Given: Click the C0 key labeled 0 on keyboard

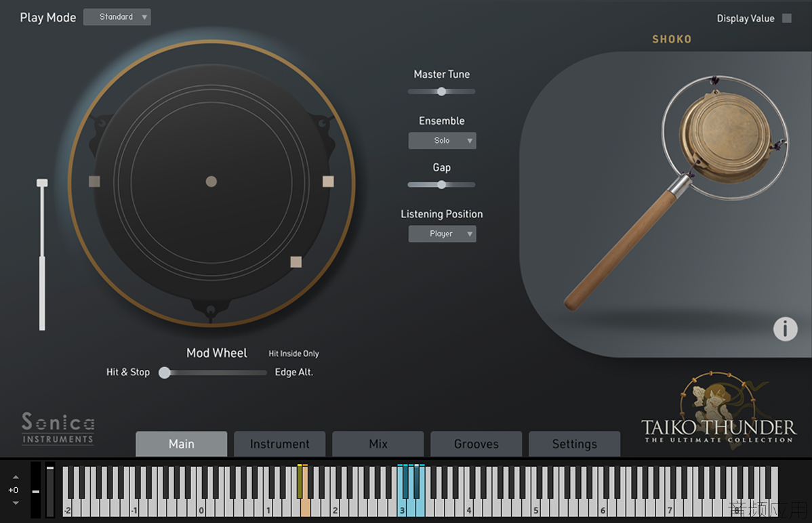Looking at the screenshot, I should [201, 509].
